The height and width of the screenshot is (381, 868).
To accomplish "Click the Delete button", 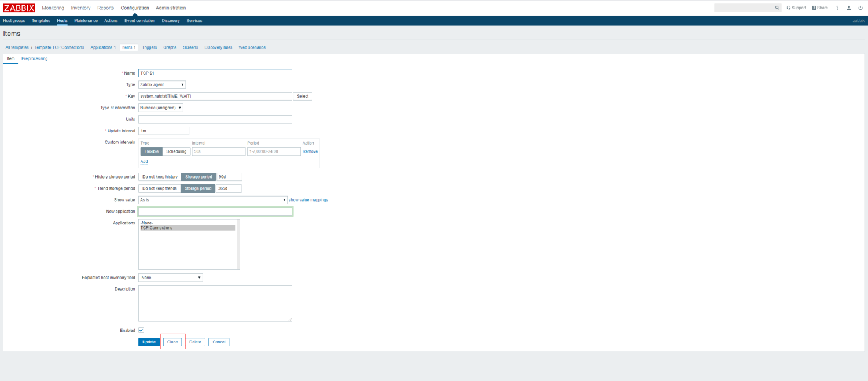I will tap(196, 342).
